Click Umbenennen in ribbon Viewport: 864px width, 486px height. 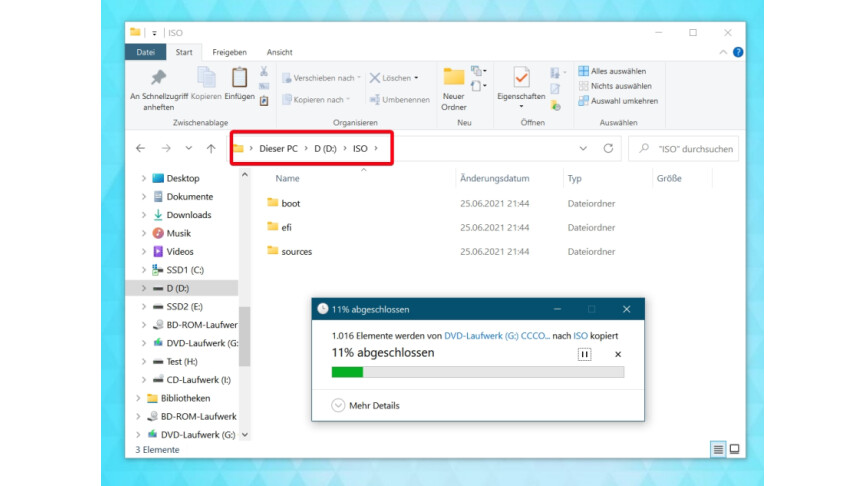tap(399, 100)
